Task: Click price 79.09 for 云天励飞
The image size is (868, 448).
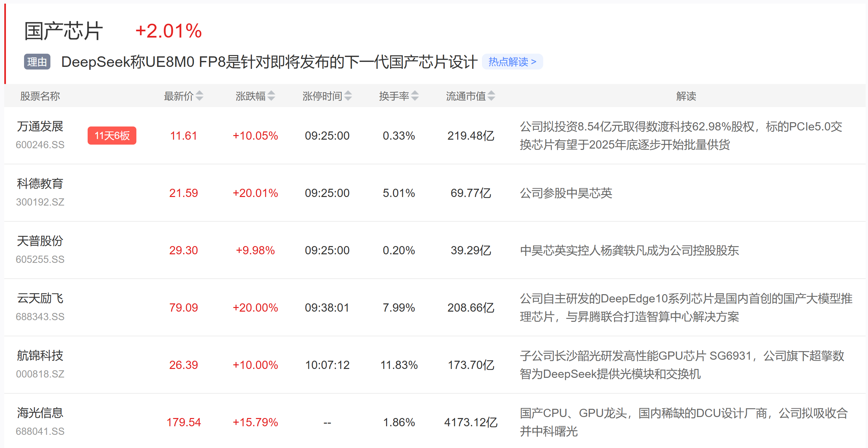Action: click(183, 308)
